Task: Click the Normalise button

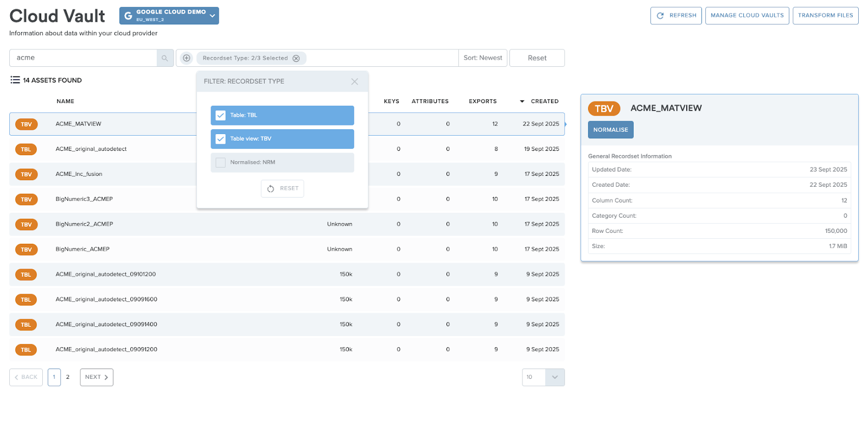Action: pyautogui.click(x=610, y=130)
